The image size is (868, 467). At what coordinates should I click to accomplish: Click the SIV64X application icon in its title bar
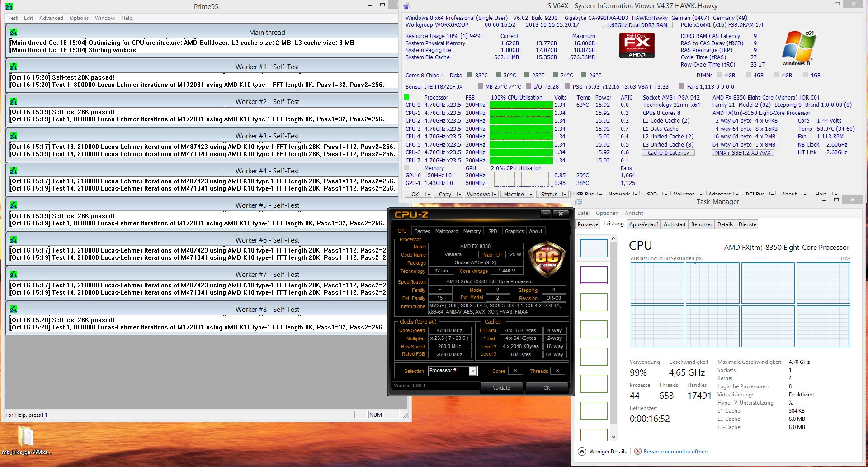pos(406,6)
